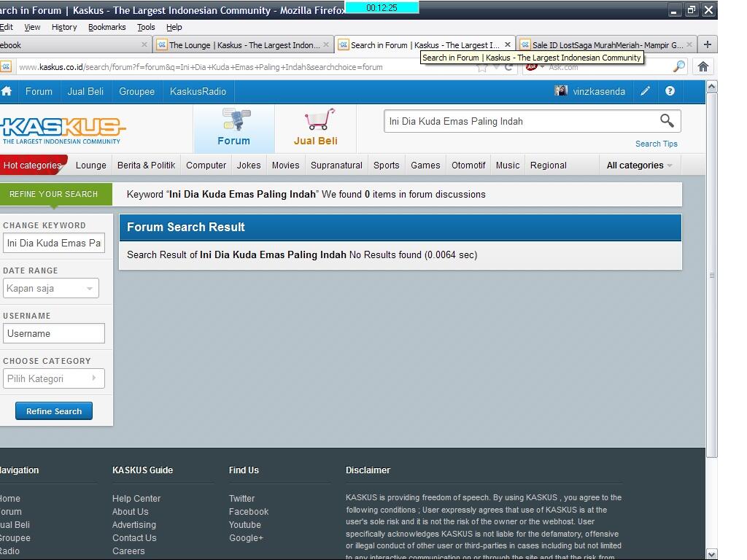Click Groupee in the blue navigation bar
This screenshot has height=560, width=747.
click(136, 91)
